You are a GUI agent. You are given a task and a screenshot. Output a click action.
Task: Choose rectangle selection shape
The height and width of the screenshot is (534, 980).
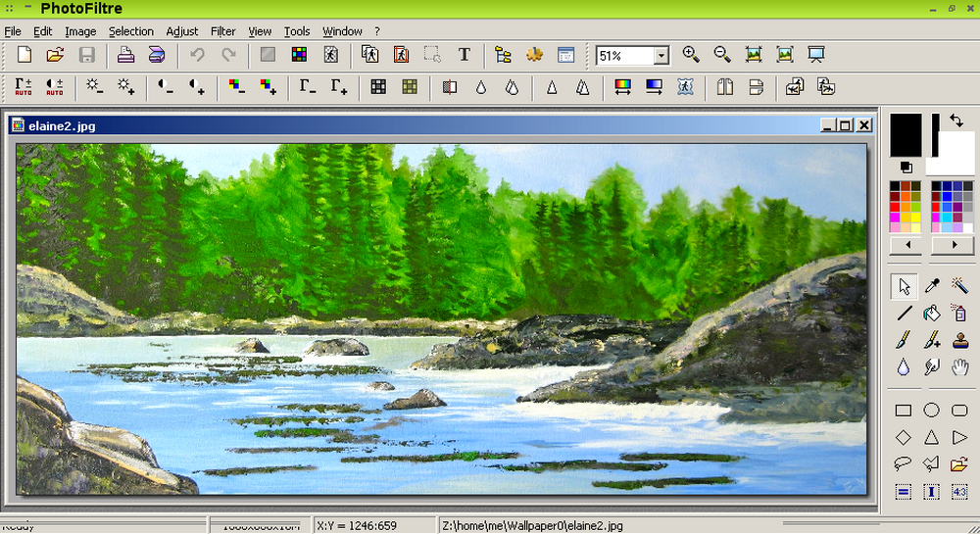pos(904,411)
